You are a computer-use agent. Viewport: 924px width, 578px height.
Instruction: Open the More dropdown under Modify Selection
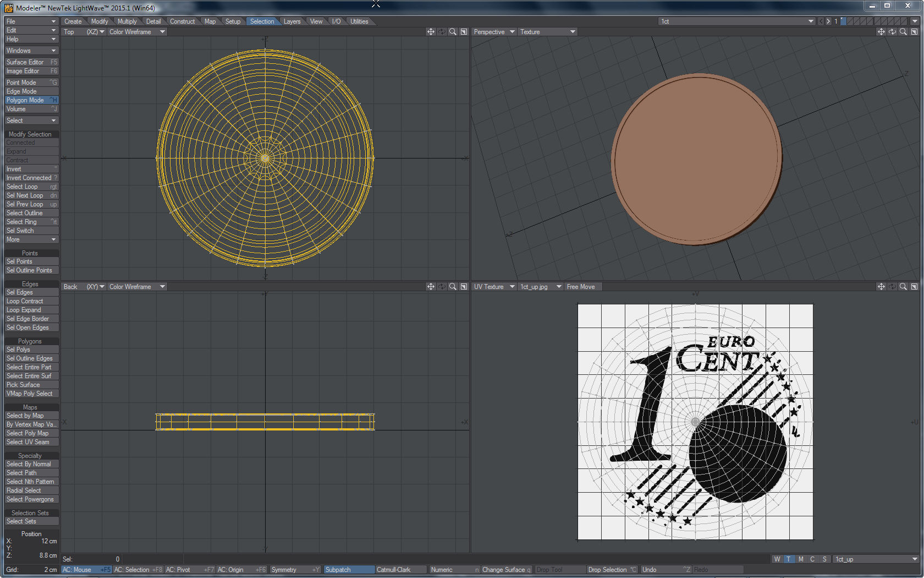[x=31, y=239]
